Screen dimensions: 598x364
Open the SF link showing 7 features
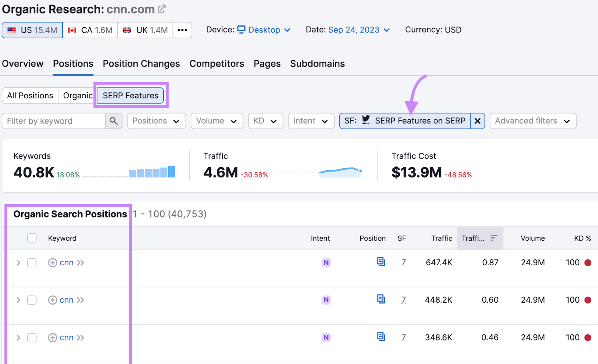(404, 262)
